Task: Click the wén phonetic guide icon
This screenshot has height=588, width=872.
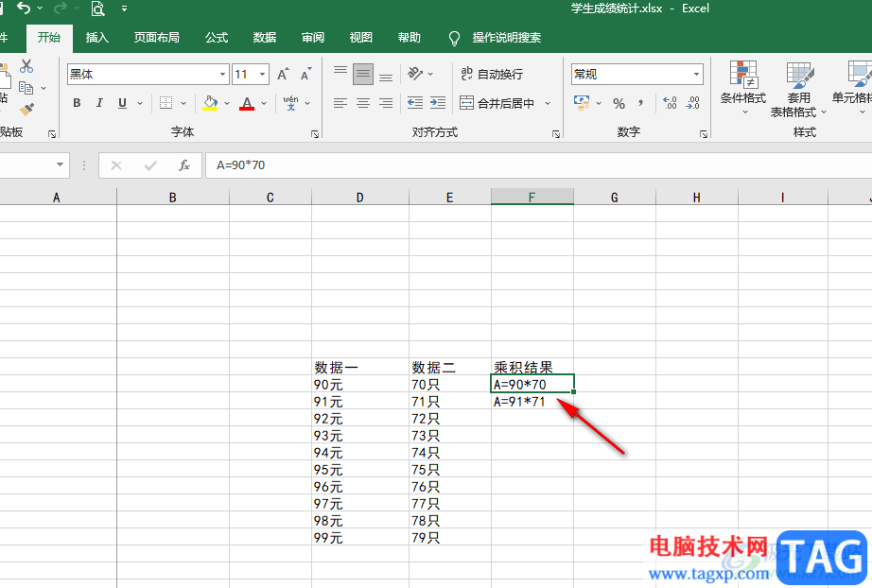Action: (x=291, y=103)
